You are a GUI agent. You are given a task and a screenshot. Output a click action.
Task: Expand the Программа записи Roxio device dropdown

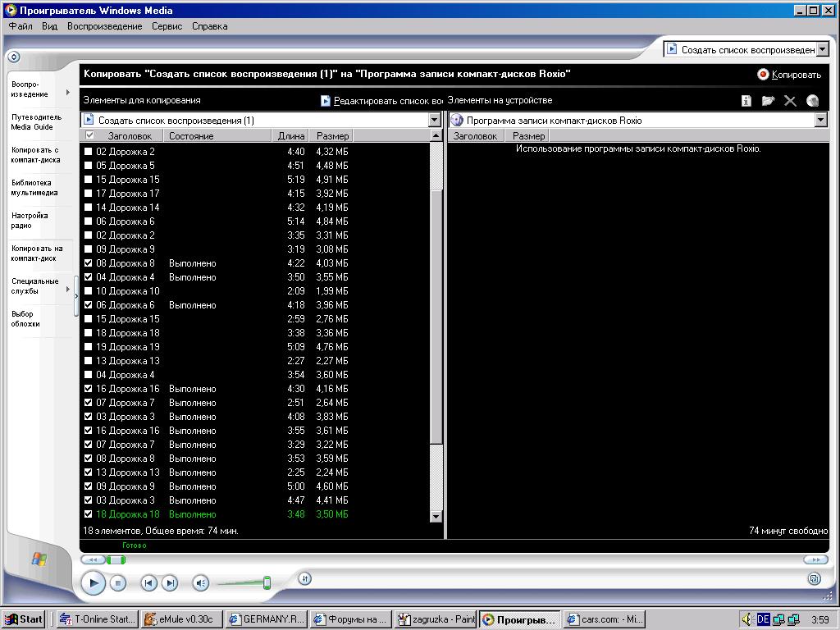820,121
